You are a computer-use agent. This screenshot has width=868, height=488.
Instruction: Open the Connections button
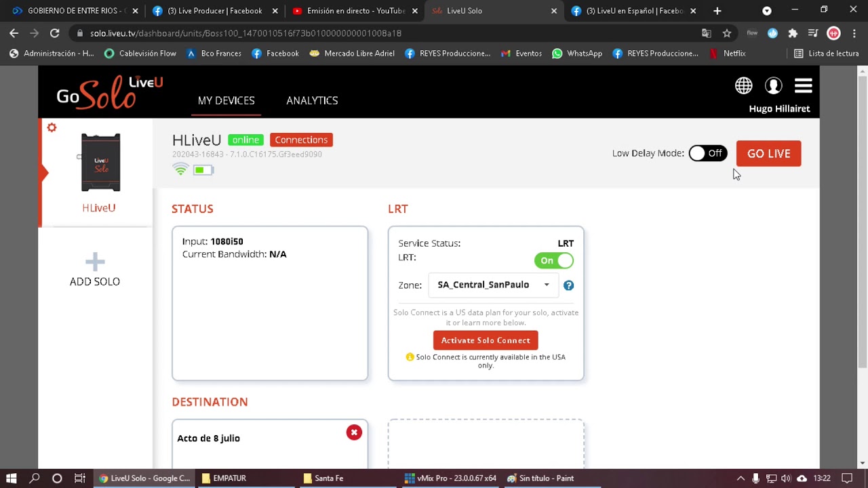301,140
